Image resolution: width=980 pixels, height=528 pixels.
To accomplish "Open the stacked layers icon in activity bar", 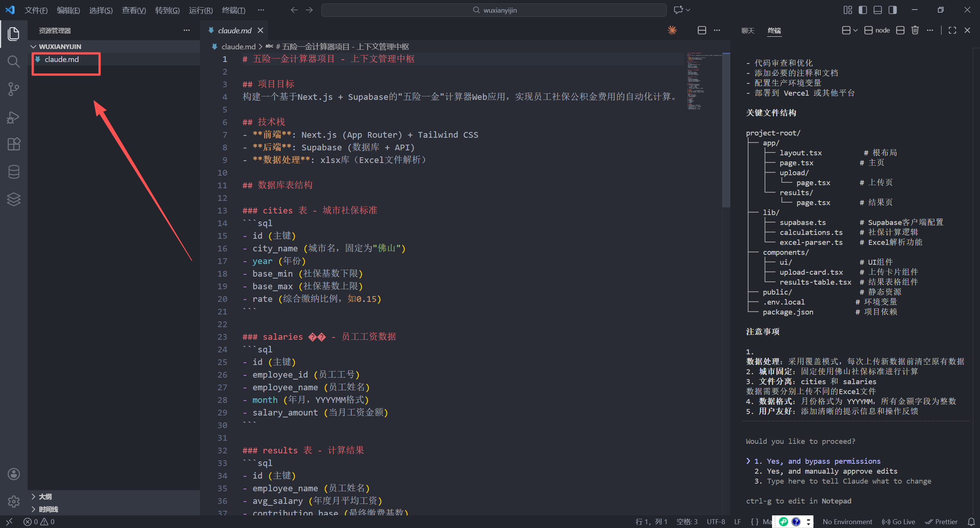I will point(13,199).
